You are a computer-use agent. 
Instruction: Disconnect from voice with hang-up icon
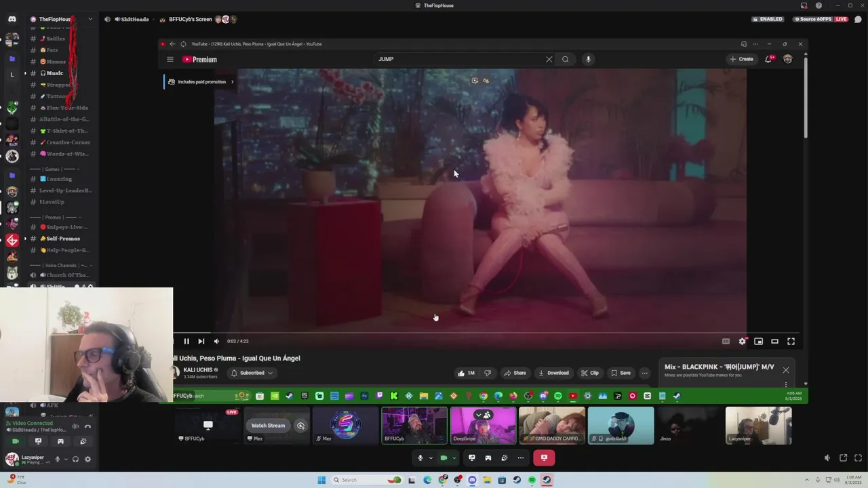87,426
